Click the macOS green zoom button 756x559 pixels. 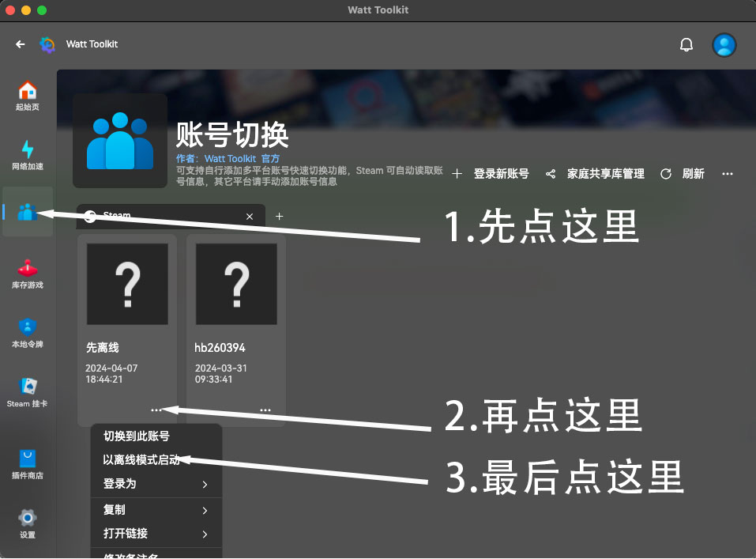42,10
